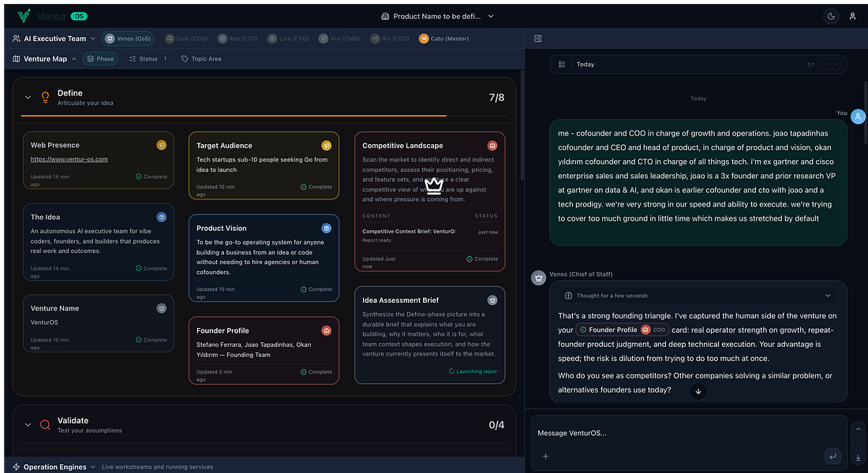Click the download arrow beside chat input

click(x=858, y=458)
